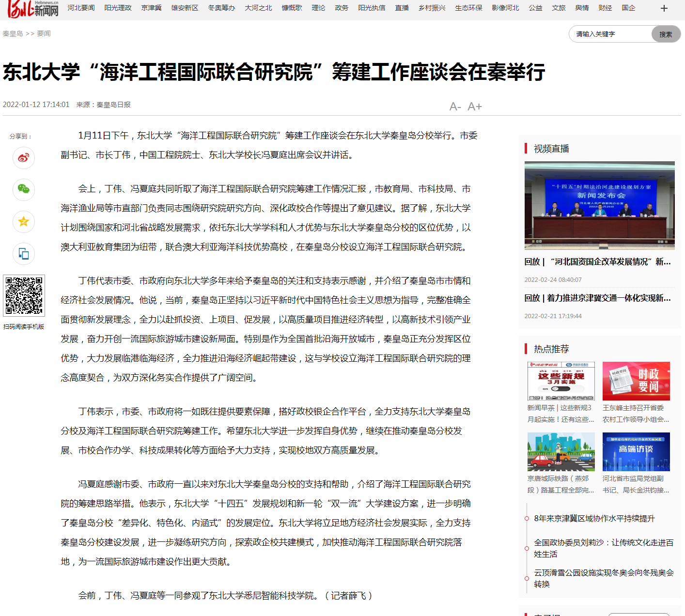Viewport: 685px width, 616px height.
Task: Go to 理论 channel
Action: (319, 8)
